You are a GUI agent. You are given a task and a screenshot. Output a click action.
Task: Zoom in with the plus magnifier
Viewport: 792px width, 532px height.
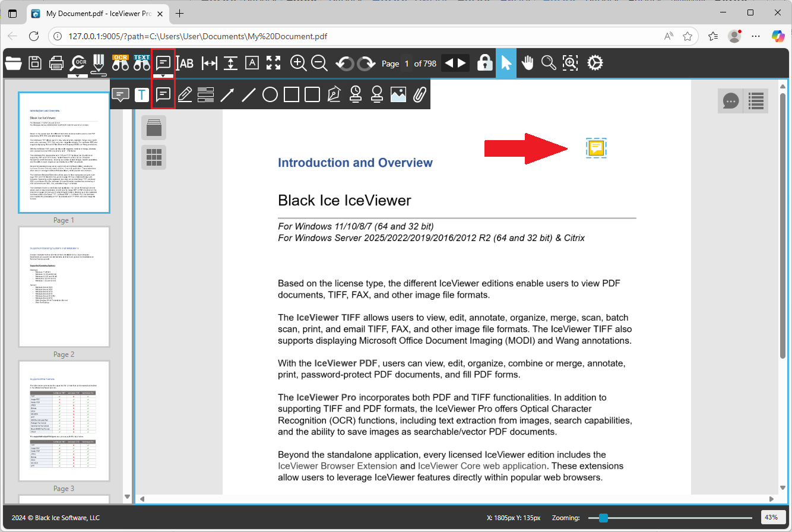click(298, 63)
